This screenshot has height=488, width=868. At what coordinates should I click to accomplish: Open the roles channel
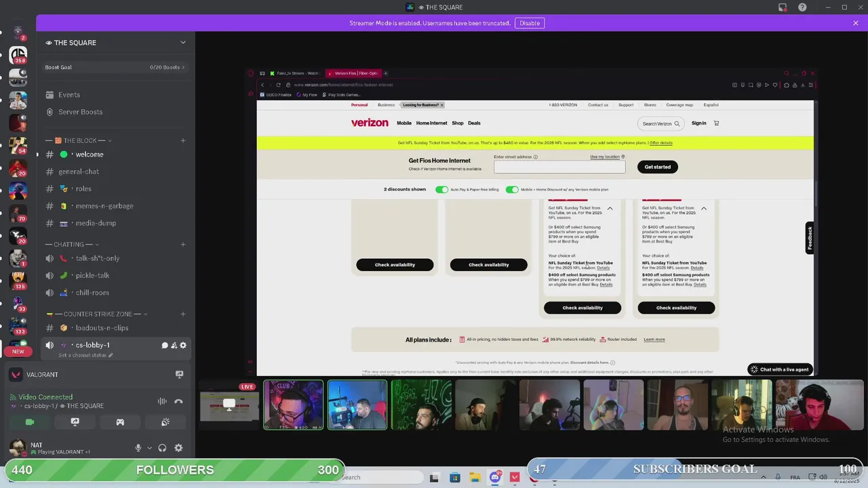[x=114, y=188]
